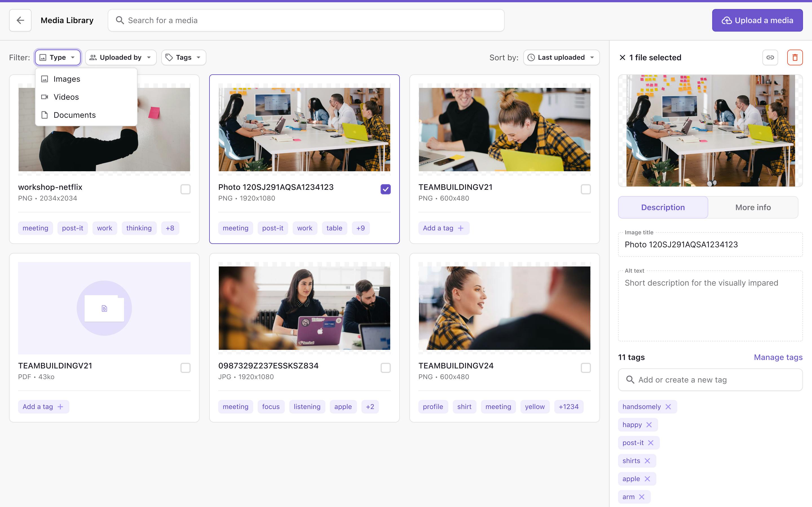The width and height of the screenshot is (812, 507).
Task: Open the Manage tags link
Action: [778, 357]
